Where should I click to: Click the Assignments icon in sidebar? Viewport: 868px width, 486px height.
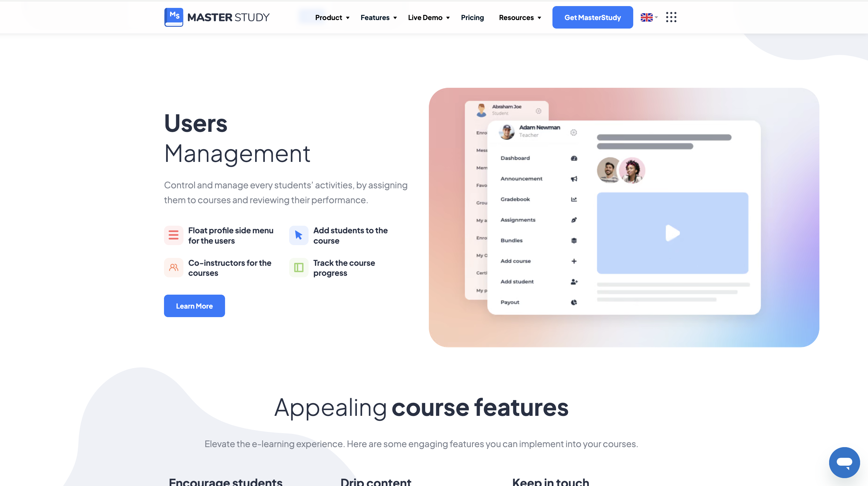(573, 219)
